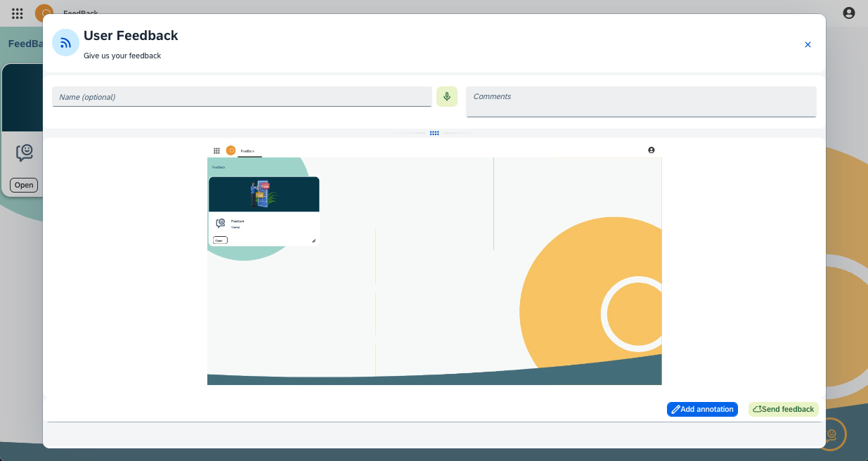Click the FeedBack heading in background page
This screenshot has height=461, width=868.
25,44
